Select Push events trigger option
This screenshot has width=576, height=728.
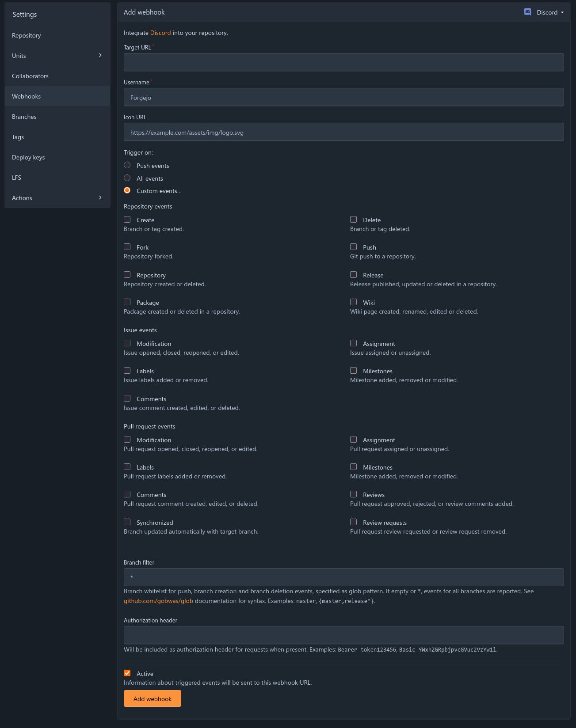[x=127, y=165]
